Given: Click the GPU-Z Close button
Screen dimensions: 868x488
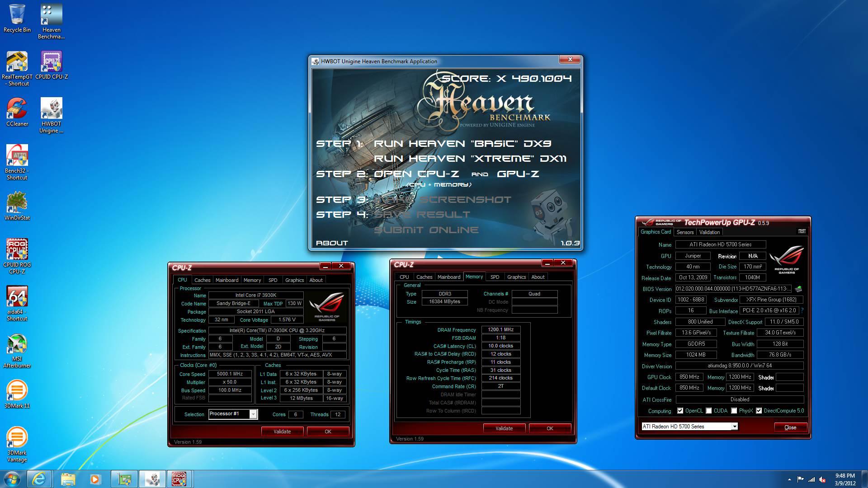Looking at the screenshot, I should coord(790,427).
